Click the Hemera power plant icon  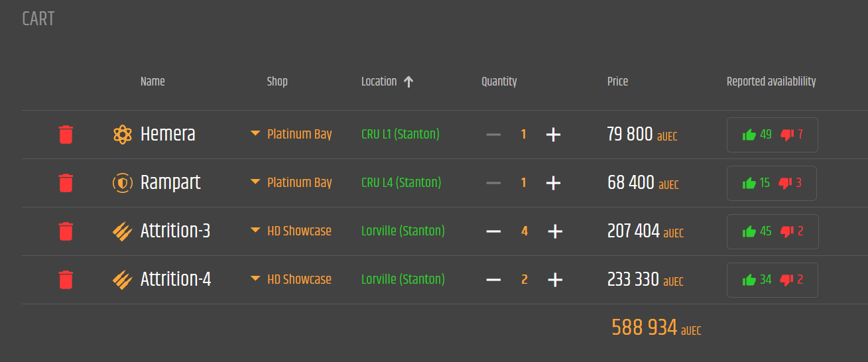pyautogui.click(x=122, y=135)
